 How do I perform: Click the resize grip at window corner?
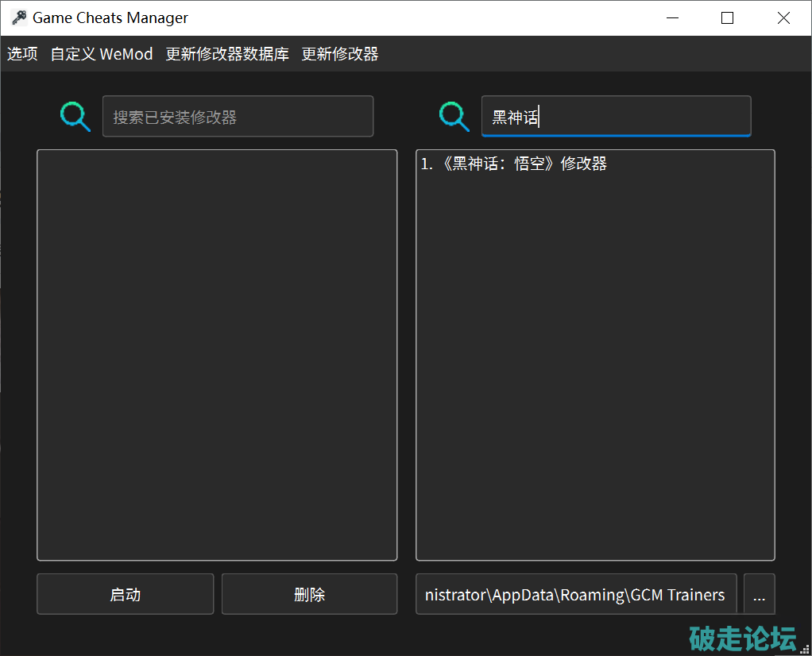[805, 649]
